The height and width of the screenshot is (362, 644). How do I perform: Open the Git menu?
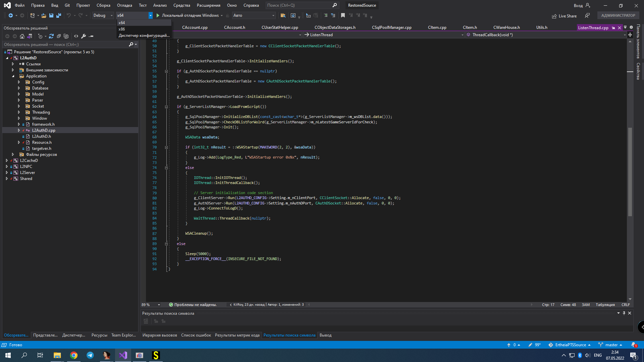(67, 5)
